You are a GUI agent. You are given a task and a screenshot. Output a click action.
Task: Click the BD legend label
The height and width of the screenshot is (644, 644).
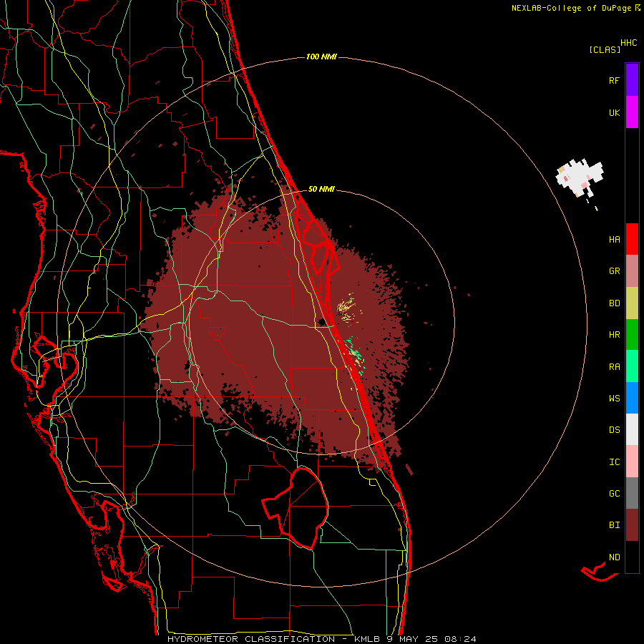click(614, 303)
